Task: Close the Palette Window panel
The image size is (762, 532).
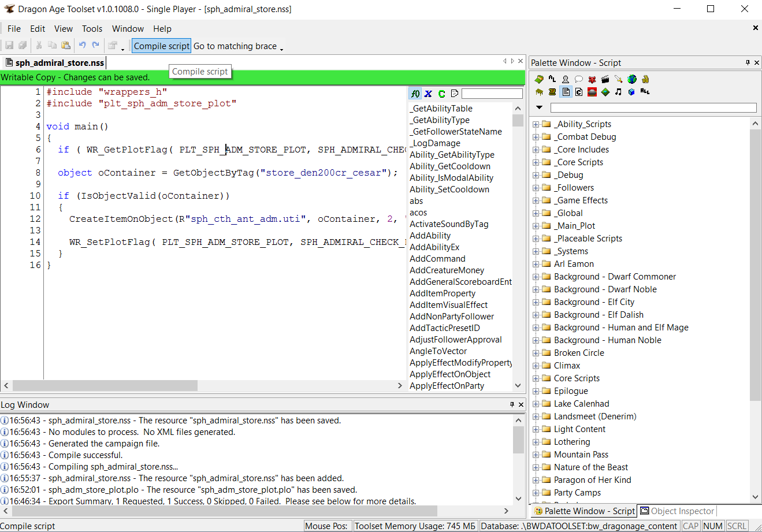Action: [757, 62]
